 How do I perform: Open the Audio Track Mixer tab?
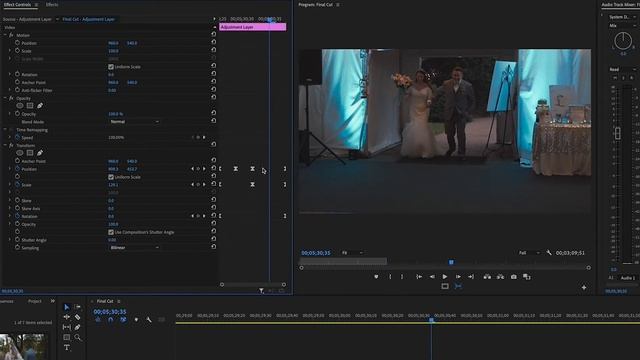coord(620,4)
